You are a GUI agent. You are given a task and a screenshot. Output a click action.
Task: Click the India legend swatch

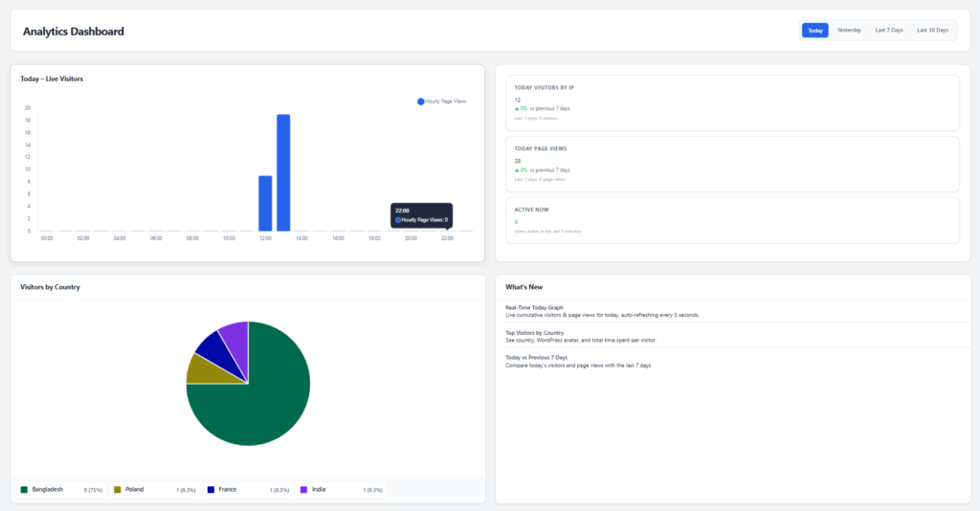[304, 489]
